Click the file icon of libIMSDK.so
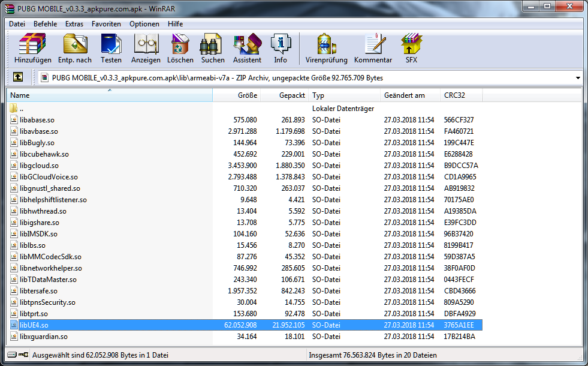 pyautogui.click(x=14, y=233)
